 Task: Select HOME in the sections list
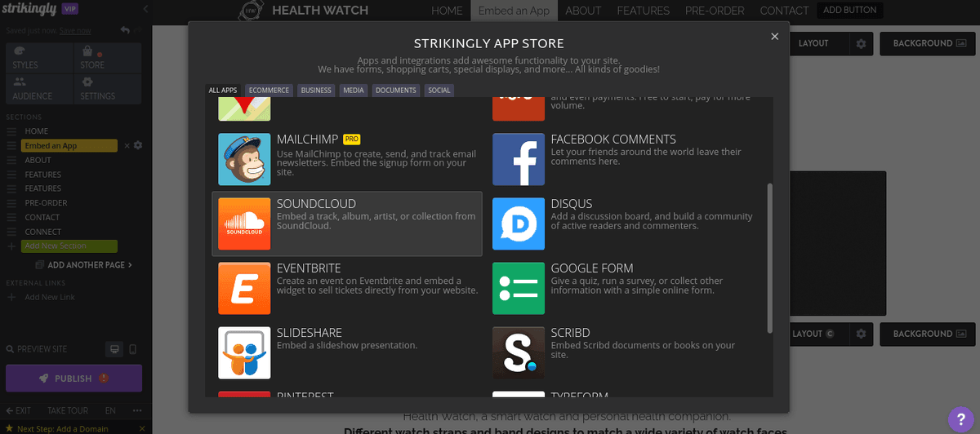point(37,131)
